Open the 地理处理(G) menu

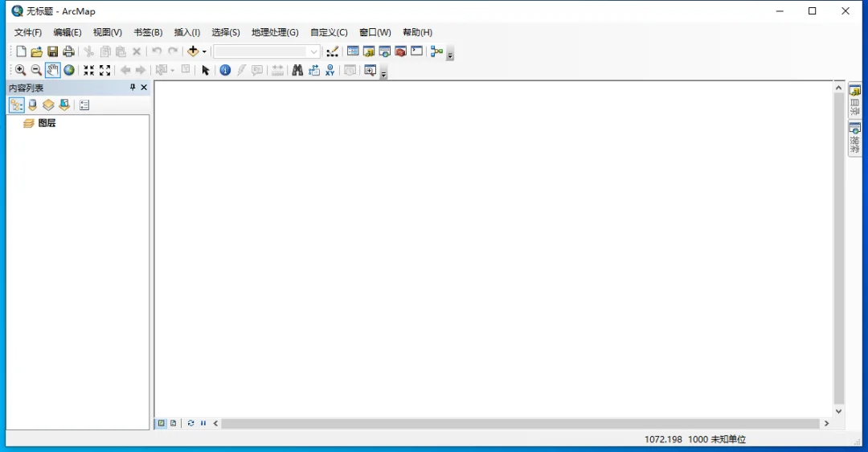point(275,32)
